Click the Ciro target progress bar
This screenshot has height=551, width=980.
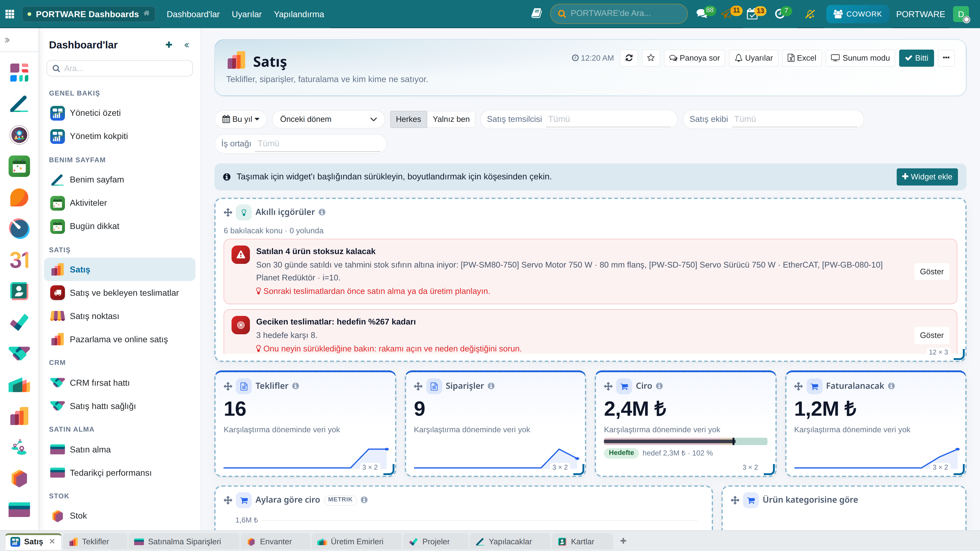tap(685, 441)
